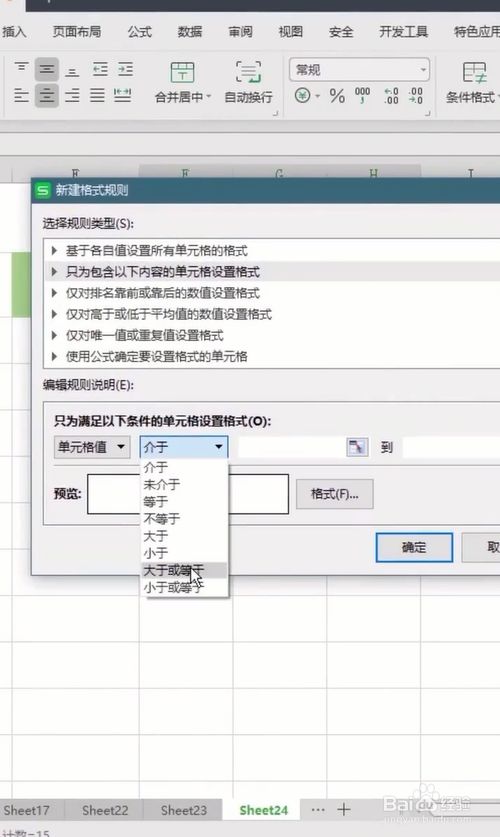Click the increase indent icon
The height and width of the screenshot is (837, 500).
click(125, 69)
